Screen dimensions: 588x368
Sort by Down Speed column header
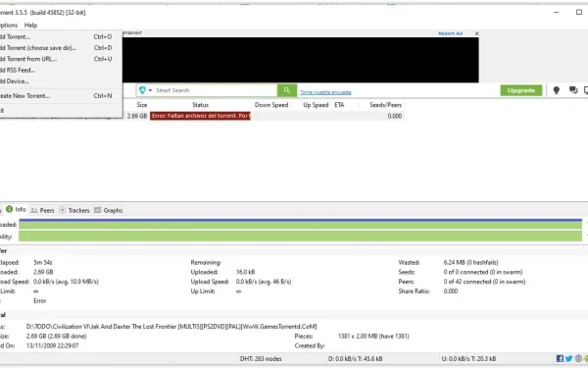tap(271, 105)
